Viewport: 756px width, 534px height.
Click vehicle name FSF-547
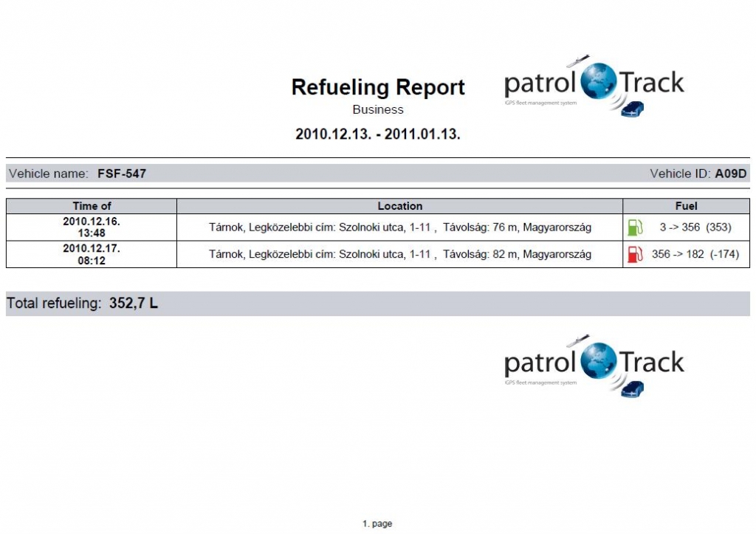click(x=122, y=174)
